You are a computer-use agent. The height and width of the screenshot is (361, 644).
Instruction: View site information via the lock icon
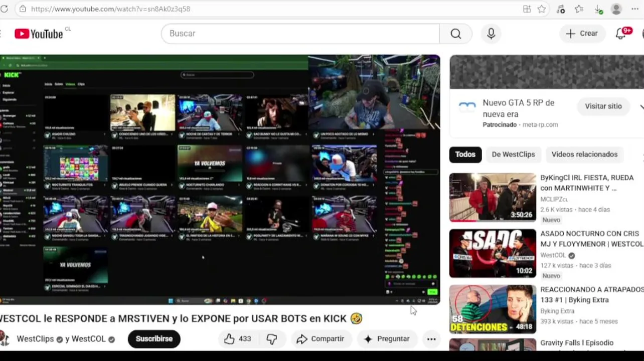(x=23, y=9)
